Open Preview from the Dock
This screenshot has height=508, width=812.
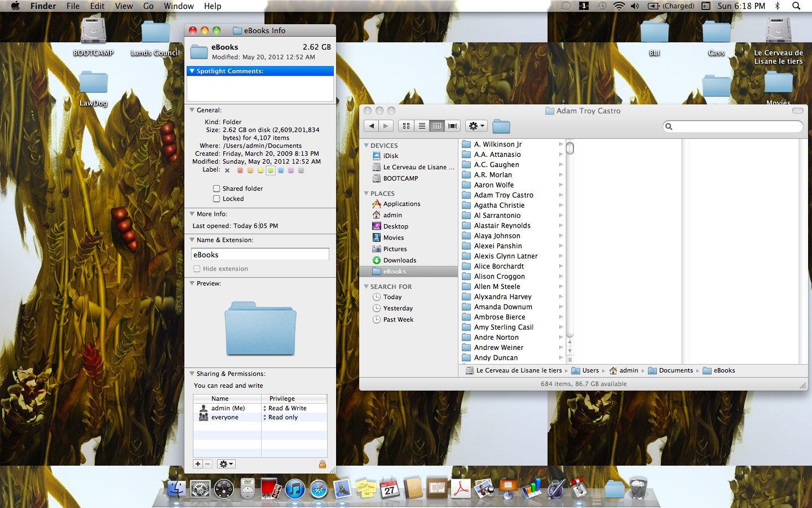(484, 489)
